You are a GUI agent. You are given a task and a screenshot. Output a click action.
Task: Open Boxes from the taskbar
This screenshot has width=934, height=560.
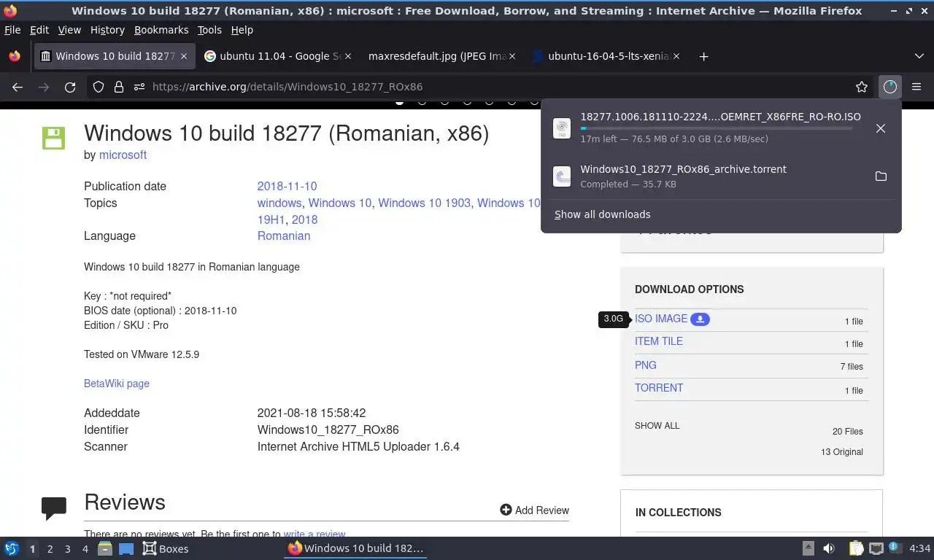coord(166,548)
